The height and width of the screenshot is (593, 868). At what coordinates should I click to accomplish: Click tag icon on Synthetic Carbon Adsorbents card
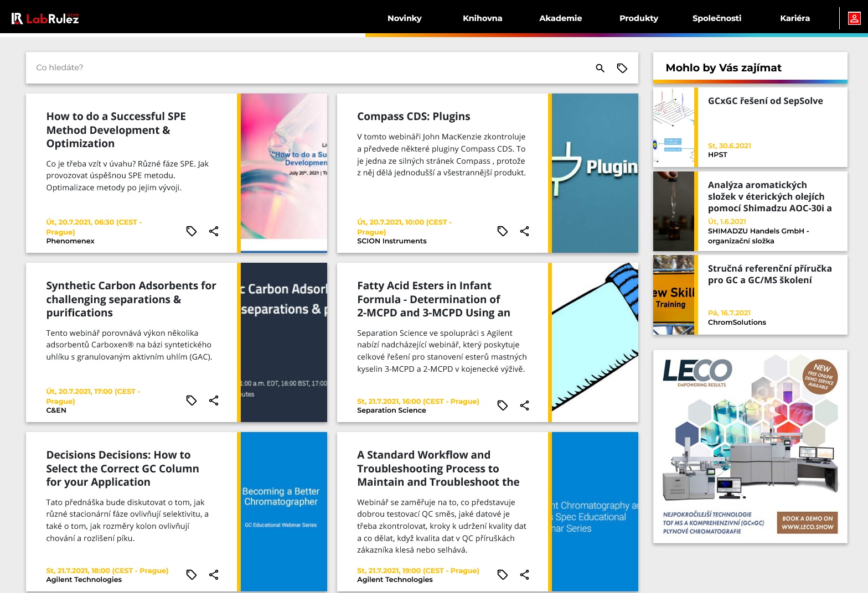[192, 400]
